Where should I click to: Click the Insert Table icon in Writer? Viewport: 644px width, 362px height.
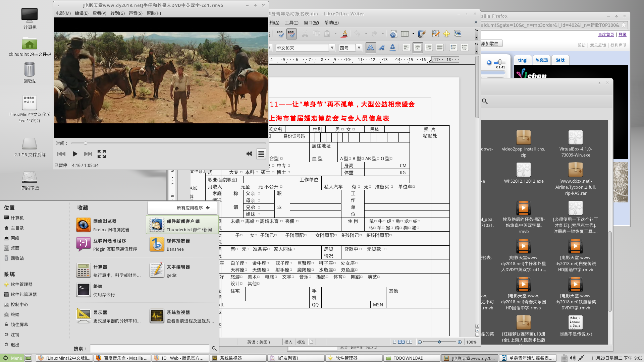pyautogui.click(x=405, y=34)
